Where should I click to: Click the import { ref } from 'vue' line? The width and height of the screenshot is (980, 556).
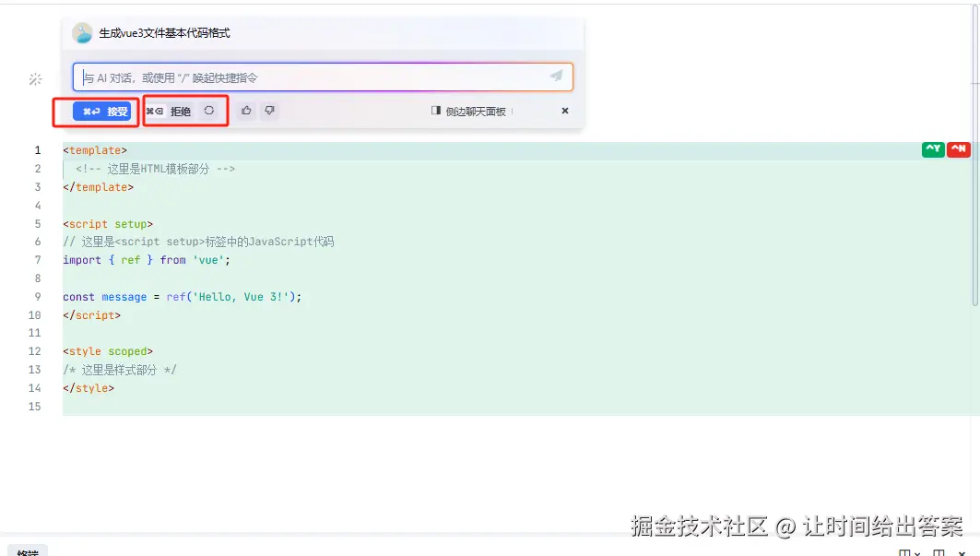(147, 260)
